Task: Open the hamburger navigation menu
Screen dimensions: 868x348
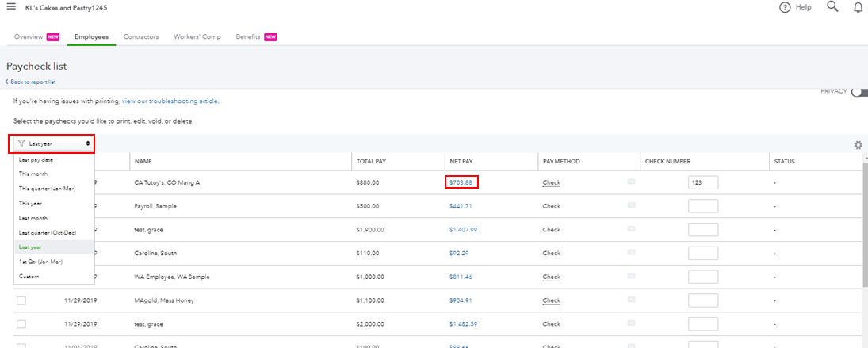Action: (11, 7)
